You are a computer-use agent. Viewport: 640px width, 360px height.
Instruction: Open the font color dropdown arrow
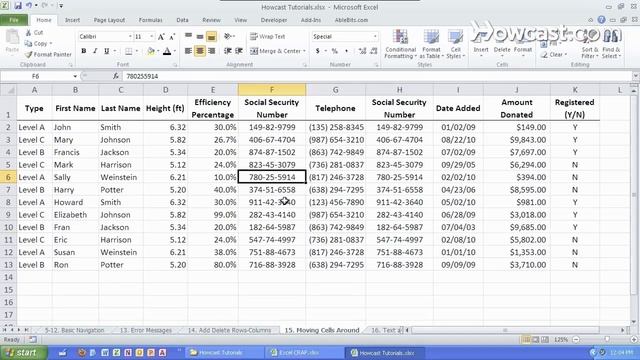click(175, 51)
